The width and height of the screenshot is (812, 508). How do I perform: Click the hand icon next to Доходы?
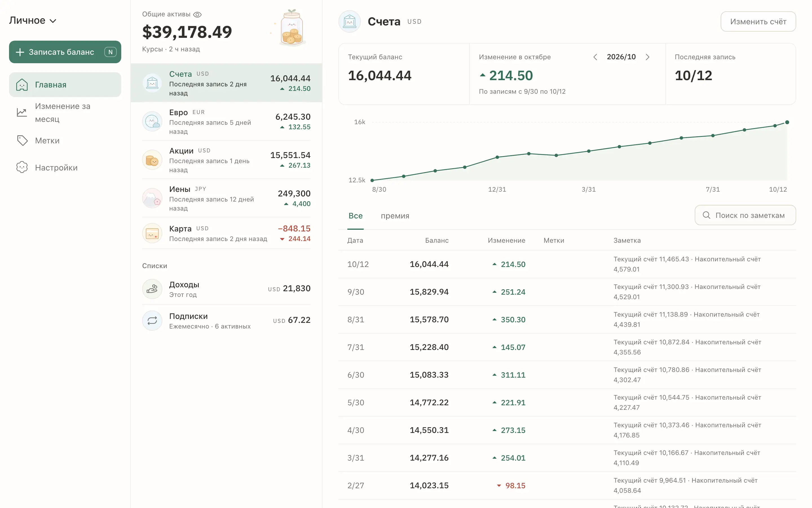click(x=152, y=289)
